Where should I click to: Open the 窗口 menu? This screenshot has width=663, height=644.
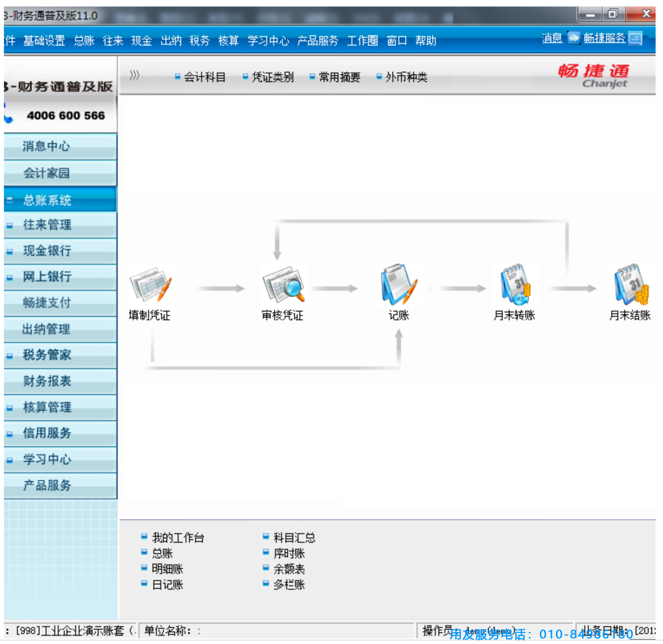coord(397,41)
